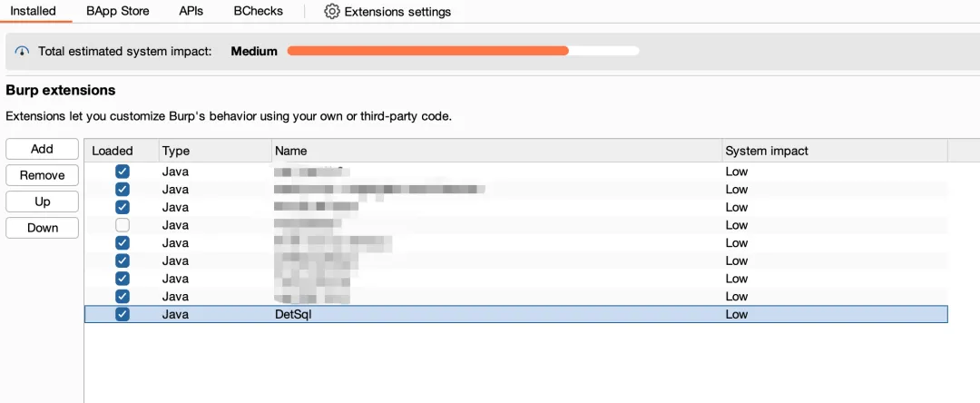Click the system impact gauge icon
This screenshot has height=403, width=980.
coord(23,52)
